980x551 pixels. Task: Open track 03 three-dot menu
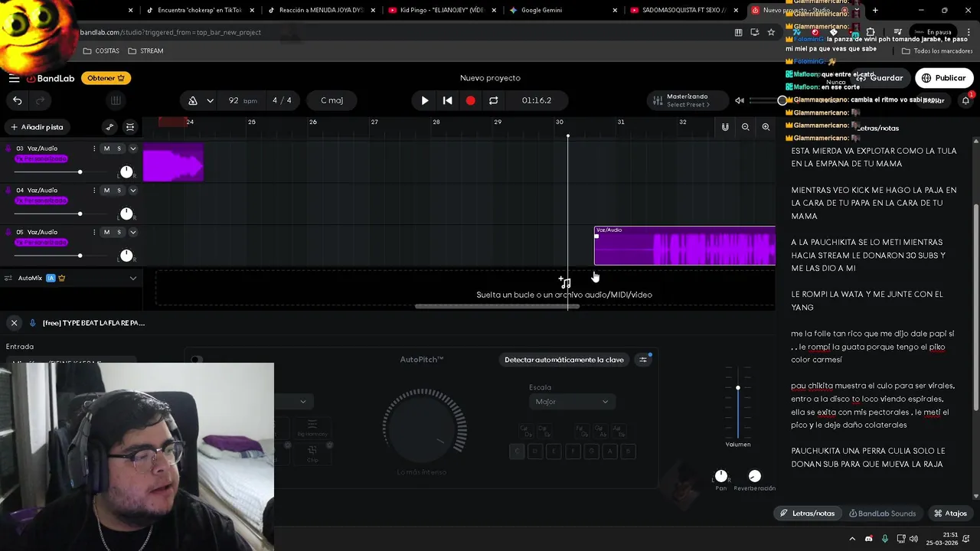(x=94, y=148)
